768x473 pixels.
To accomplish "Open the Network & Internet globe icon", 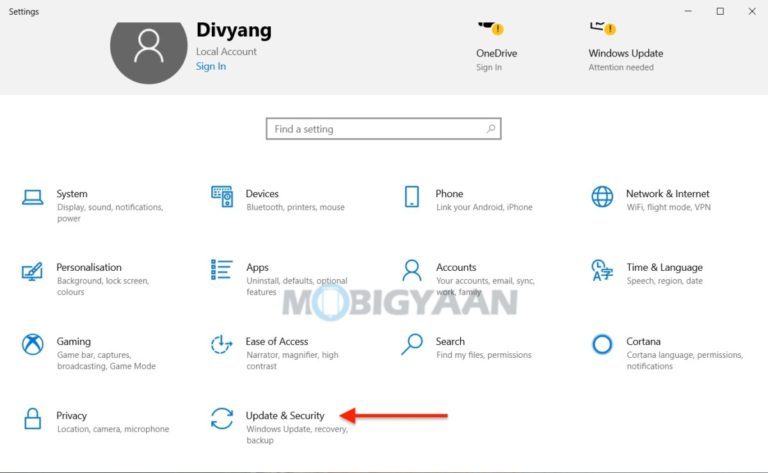I will 602,197.
